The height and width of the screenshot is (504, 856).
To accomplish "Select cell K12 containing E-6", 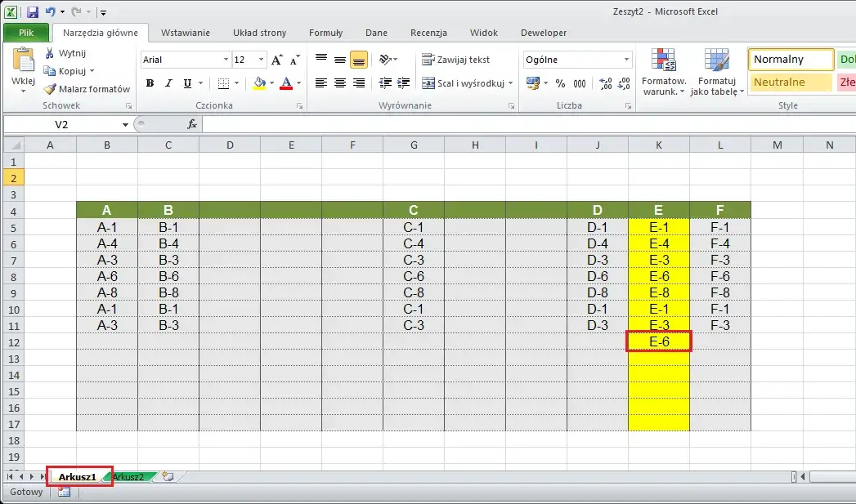I will pos(659,341).
